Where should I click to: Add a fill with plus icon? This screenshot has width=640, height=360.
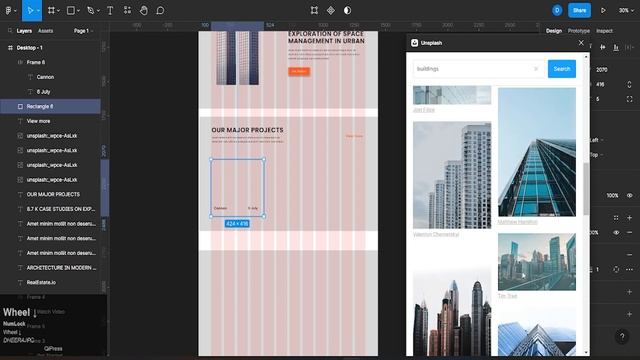(x=629, y=218)
